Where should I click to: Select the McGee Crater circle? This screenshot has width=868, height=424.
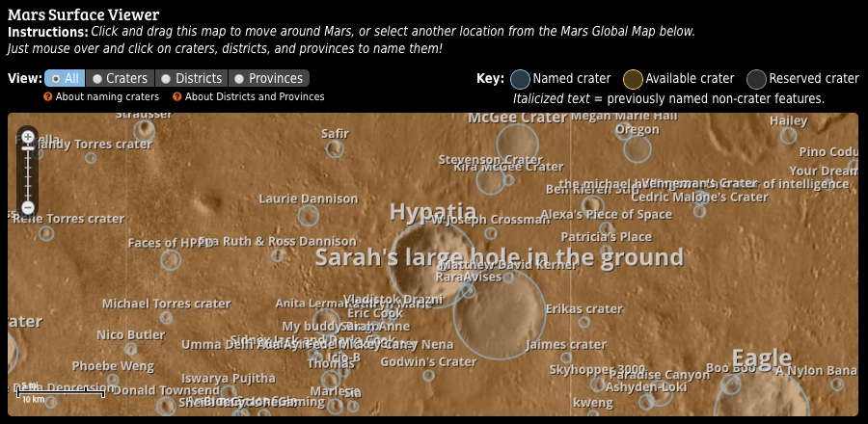pos(517,143)
